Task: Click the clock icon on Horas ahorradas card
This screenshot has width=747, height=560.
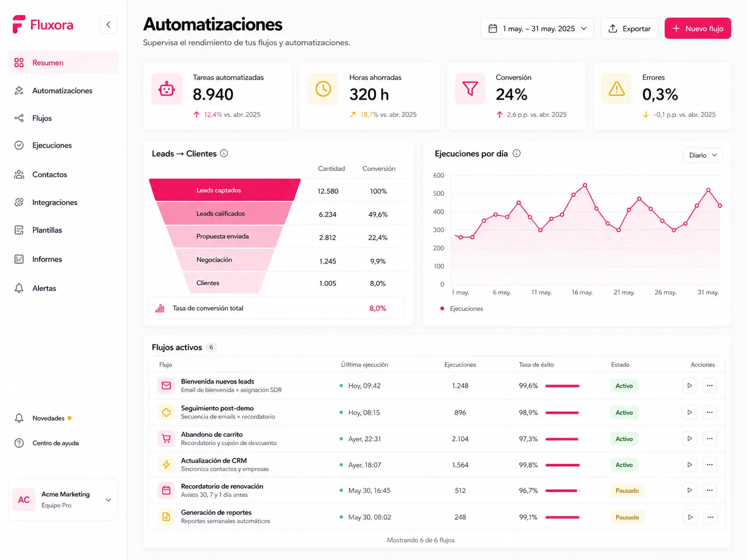Action: point(323,89)
